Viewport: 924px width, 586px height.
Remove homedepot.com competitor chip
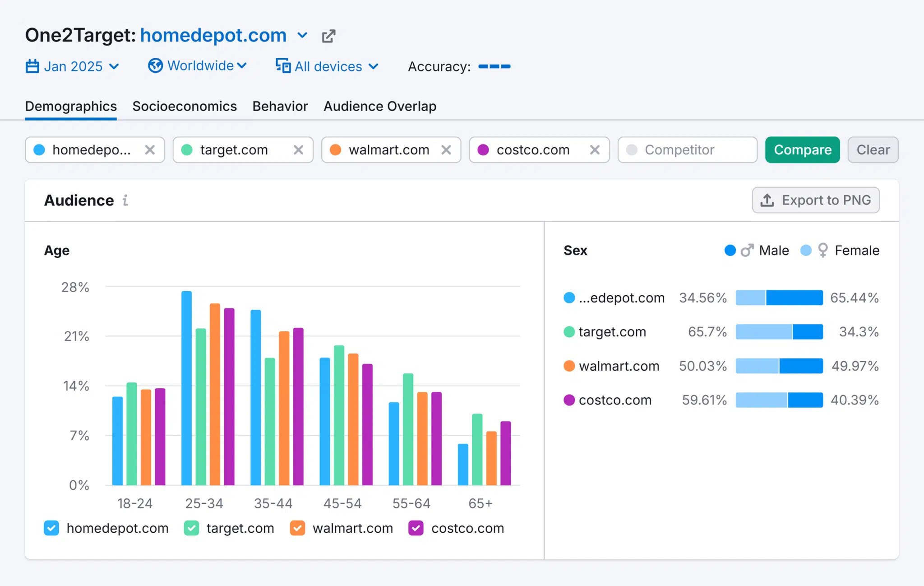(x=150, y=150)
